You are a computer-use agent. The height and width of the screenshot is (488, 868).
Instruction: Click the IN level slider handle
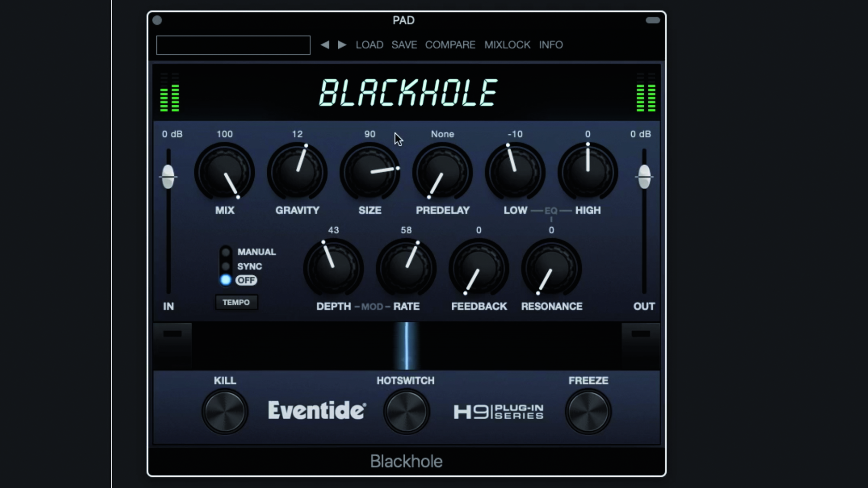pyautogui.click(x=168, y=177)
